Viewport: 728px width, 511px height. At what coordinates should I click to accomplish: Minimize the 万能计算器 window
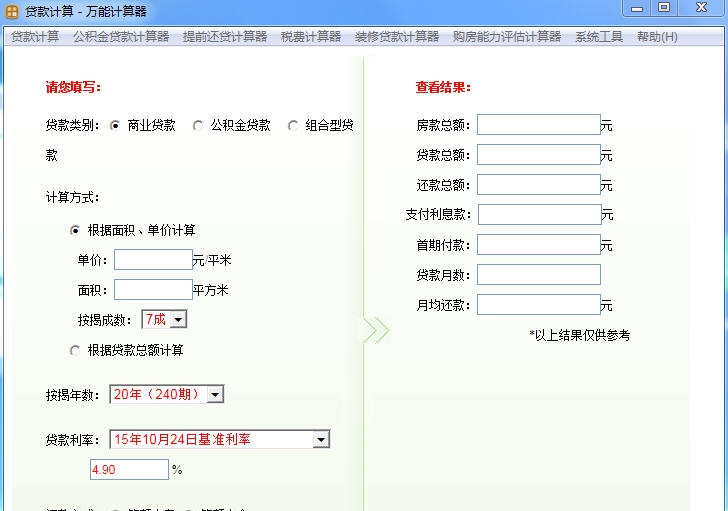[637, 8]
